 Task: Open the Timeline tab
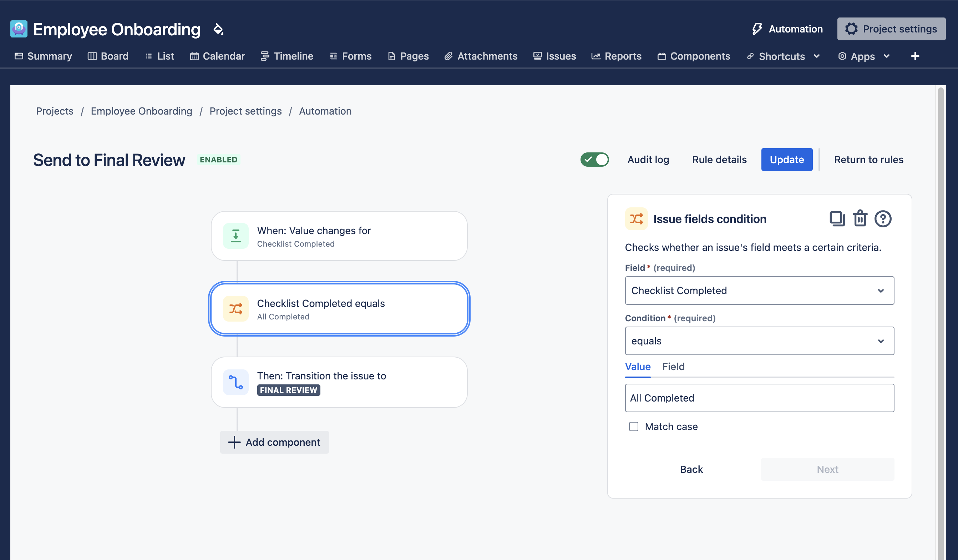287,56
